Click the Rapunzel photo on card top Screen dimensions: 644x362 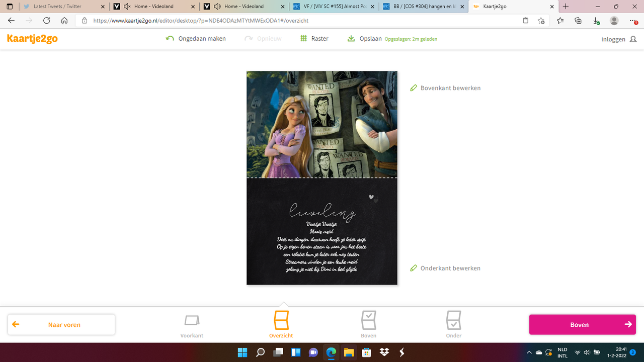(x=322, y=124)
